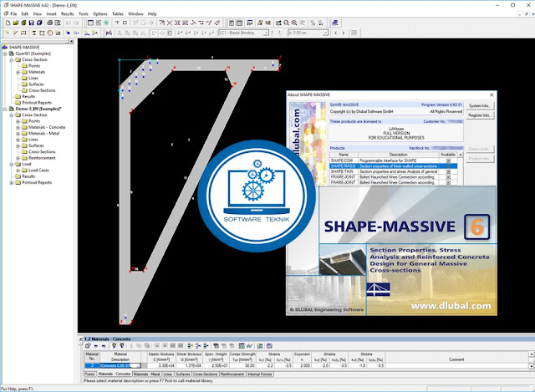Open the x: 0.00 cm location dropdown
This screenshot has height=392, width=535.
[325, 33]
